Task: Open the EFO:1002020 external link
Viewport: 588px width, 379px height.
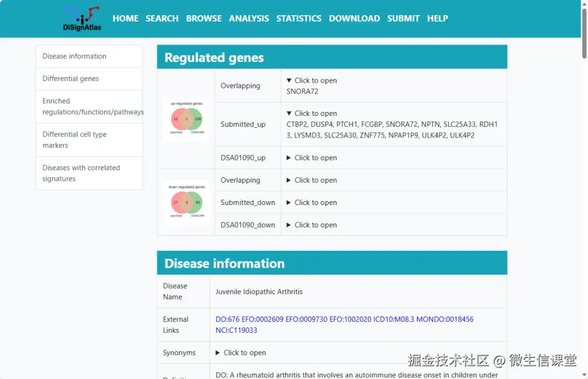Action: [350, 319]
